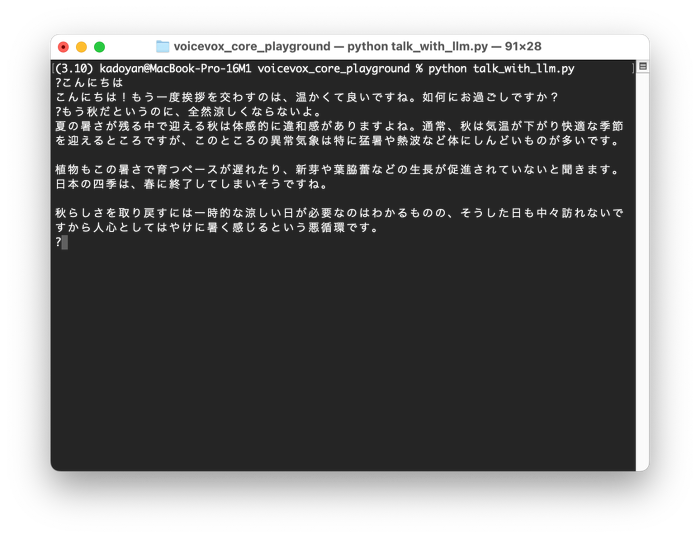
Task: Click the user input line '?こんにちは'
Action: (x=90, y=83)
